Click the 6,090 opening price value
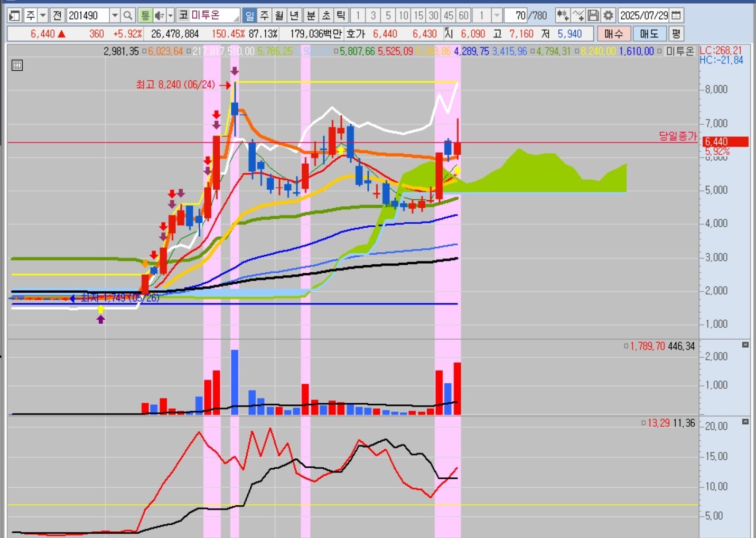The height and width of the screenshot is (538, 756). point(473,34)
